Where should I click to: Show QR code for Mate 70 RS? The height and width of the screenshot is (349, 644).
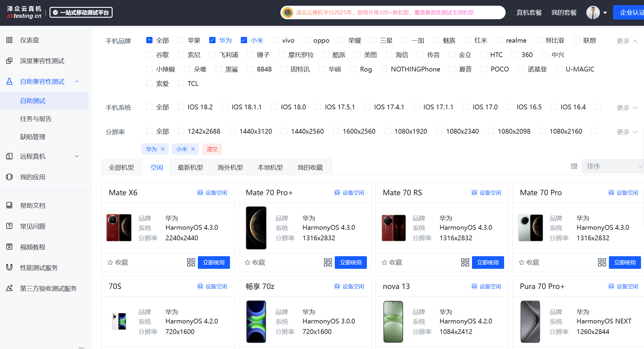[x=465, y=263]
